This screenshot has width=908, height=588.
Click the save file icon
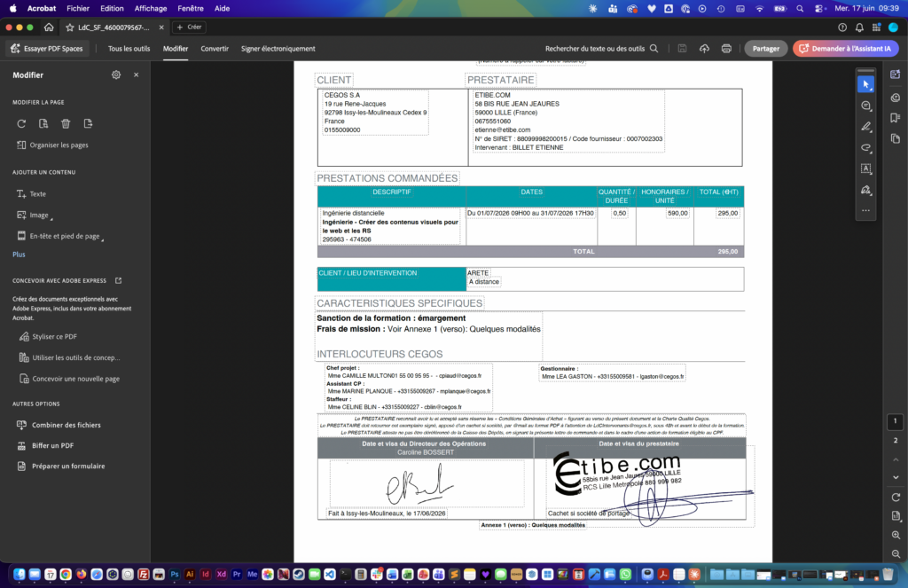click(x=682, y=49)
